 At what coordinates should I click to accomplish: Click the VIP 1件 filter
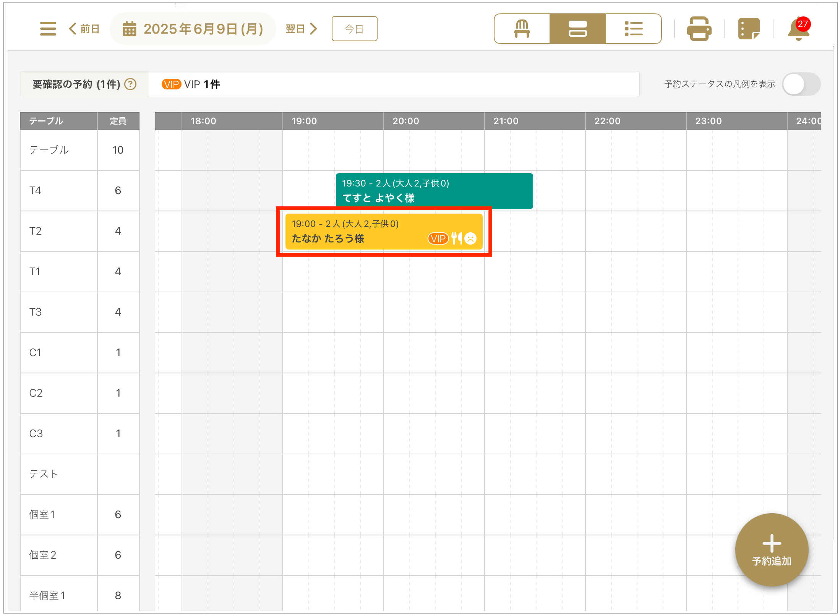coord(191,84)
